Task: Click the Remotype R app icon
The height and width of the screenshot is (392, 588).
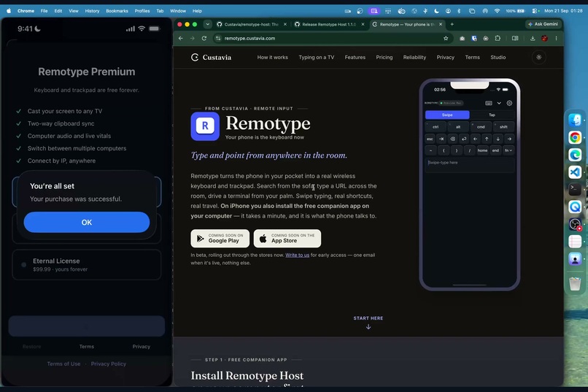Action: [205, 126]
